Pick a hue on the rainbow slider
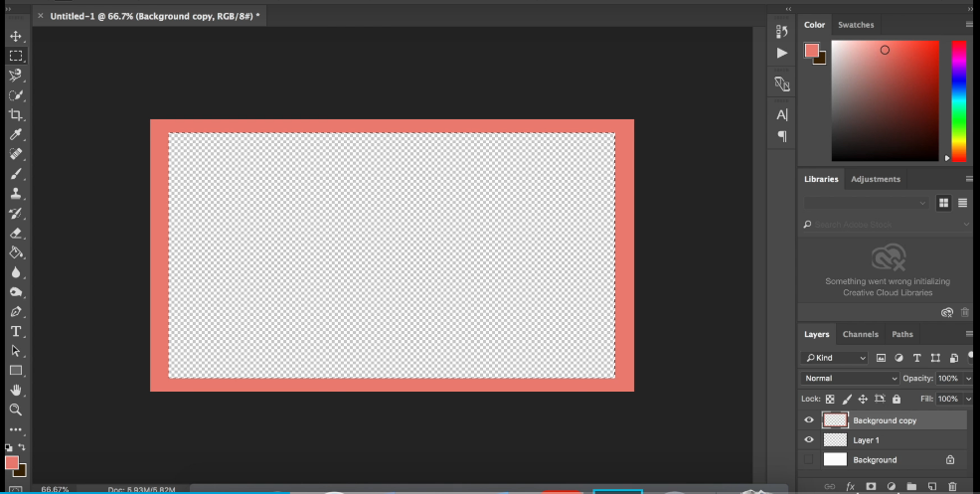This screenshot has width=980, height=494. tap(959, 101)
